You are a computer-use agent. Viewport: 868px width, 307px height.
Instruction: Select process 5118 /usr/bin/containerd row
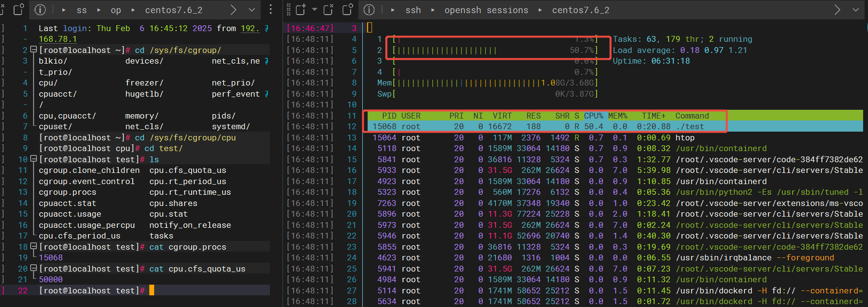(x=615, y=148)
